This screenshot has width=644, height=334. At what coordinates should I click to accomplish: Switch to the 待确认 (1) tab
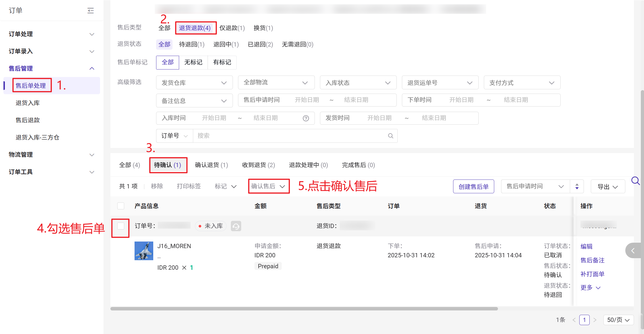point(168,165)
